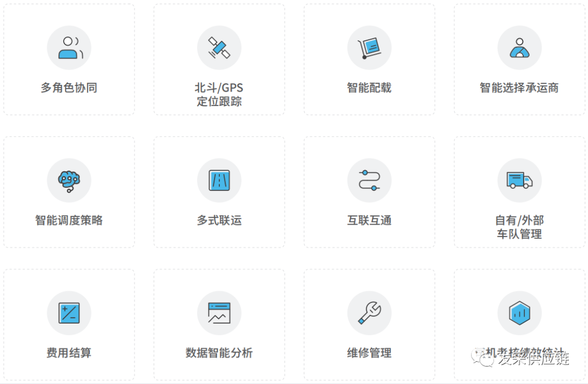Click the 维修管理 wrench icon
Viewport: 588px width, 384px height.
(369, 313)
